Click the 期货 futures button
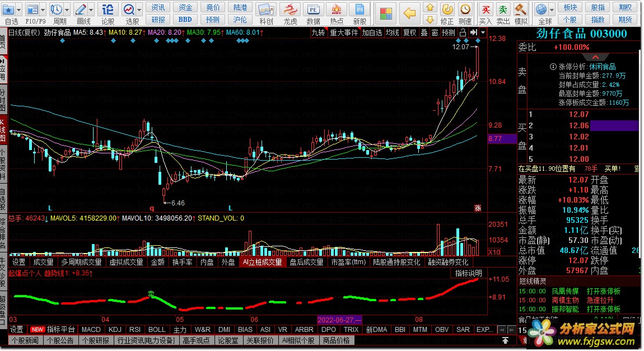 (625, 20)
